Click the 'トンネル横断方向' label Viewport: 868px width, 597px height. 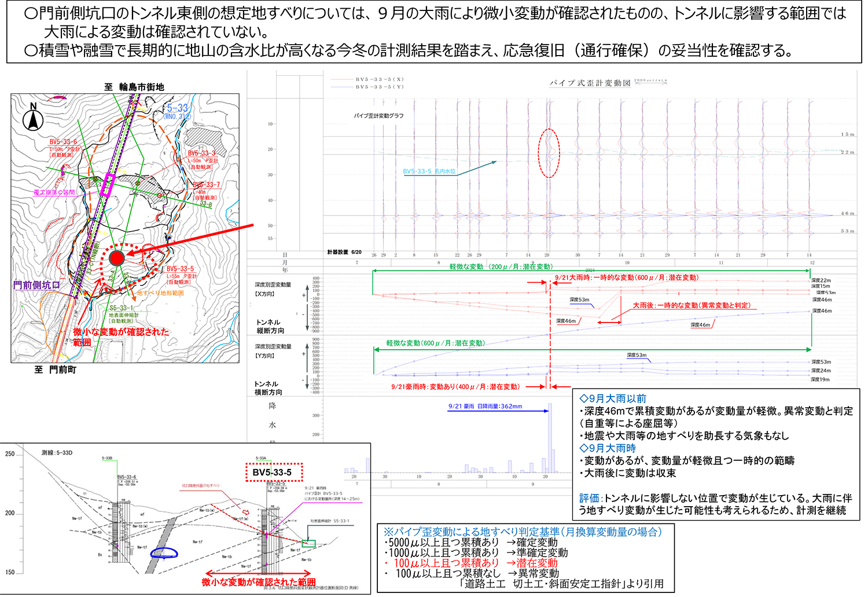pos(268,389)
